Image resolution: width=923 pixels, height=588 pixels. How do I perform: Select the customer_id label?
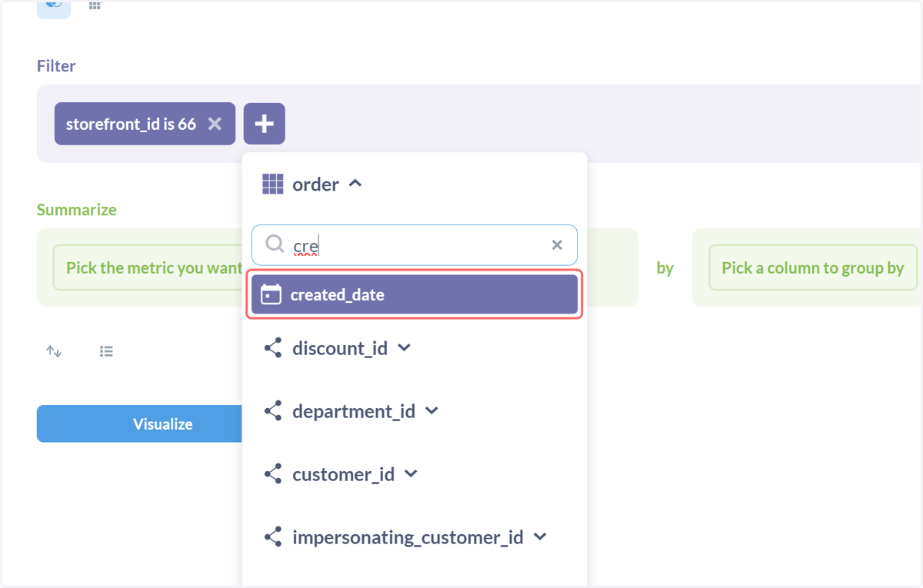[344, 474]
